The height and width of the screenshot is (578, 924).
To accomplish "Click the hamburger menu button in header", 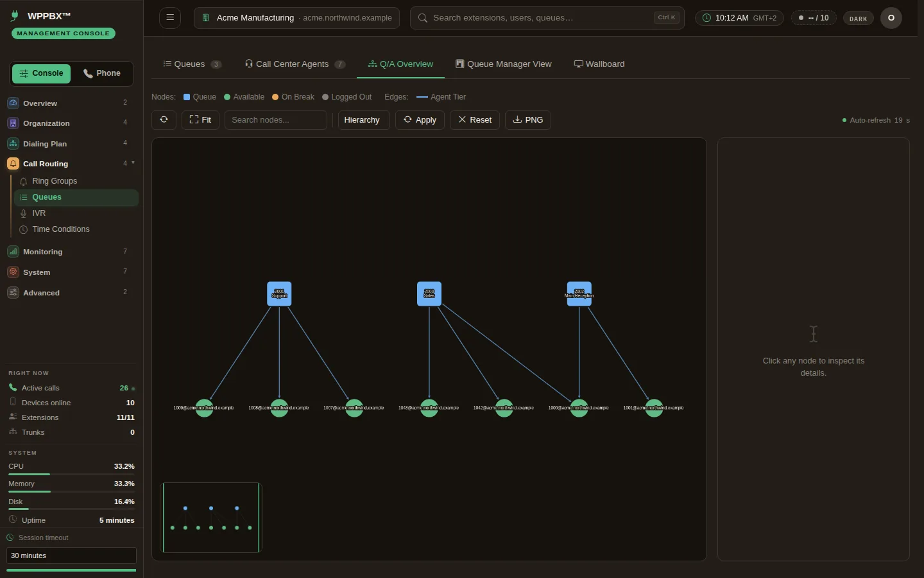I will tap(170, 18).
